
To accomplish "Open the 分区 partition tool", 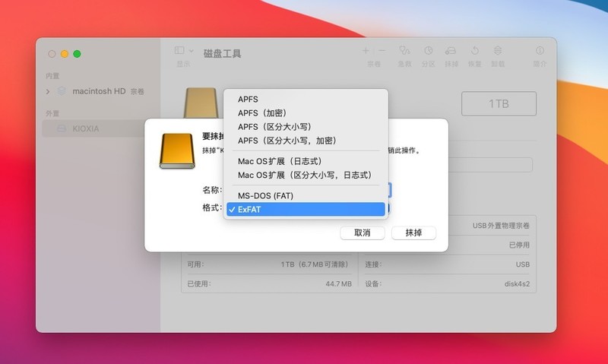I will 428,51.
